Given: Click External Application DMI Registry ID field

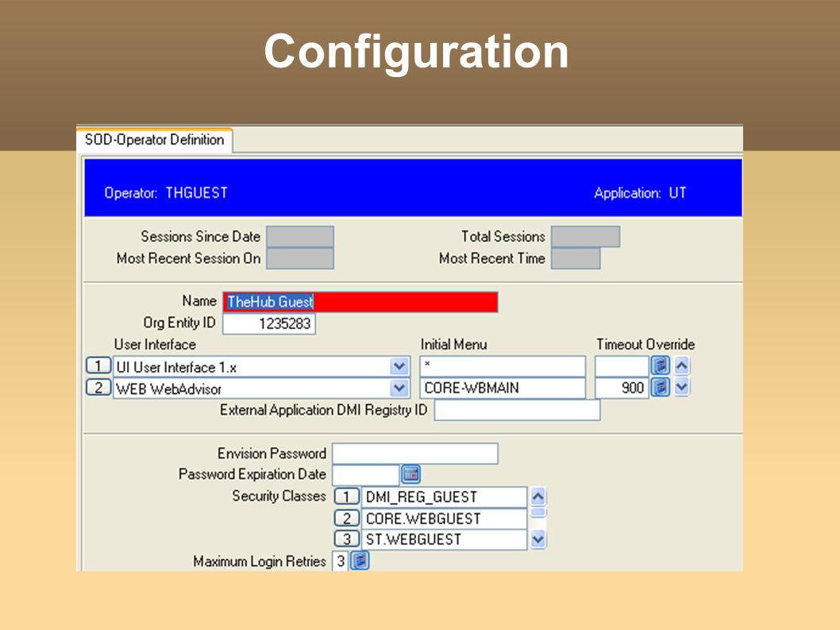Looking at the screenshot, I should 517,410.
